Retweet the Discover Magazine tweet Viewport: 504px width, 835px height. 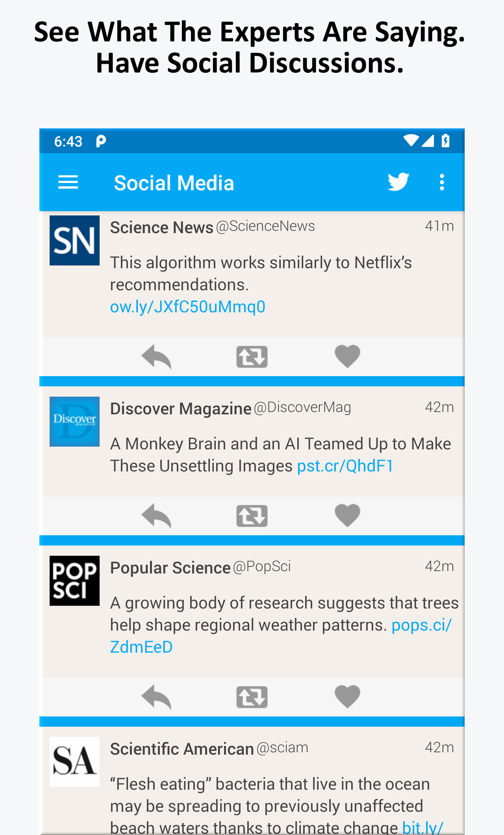tap(252, 516)
